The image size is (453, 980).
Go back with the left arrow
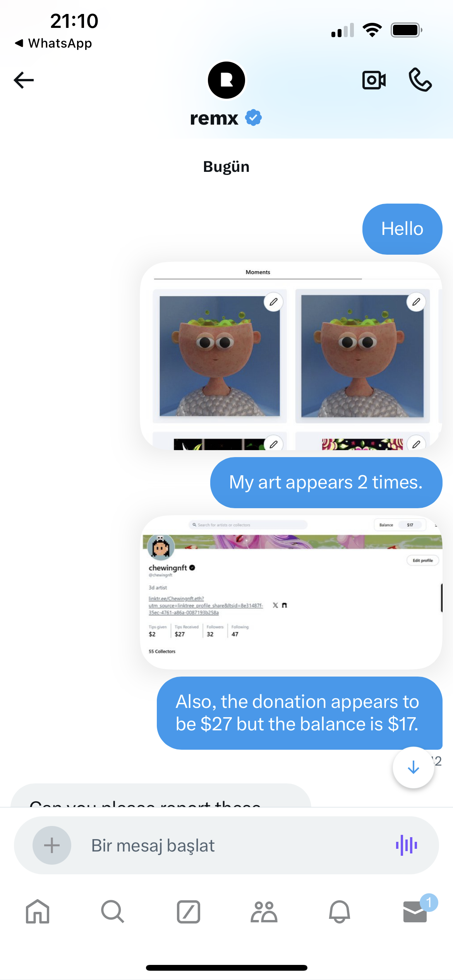click(x=24, y=80)
